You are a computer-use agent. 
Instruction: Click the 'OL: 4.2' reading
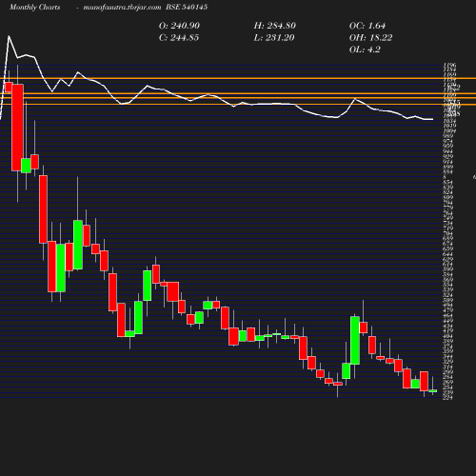pyautogui.click(x=365, y=50)
